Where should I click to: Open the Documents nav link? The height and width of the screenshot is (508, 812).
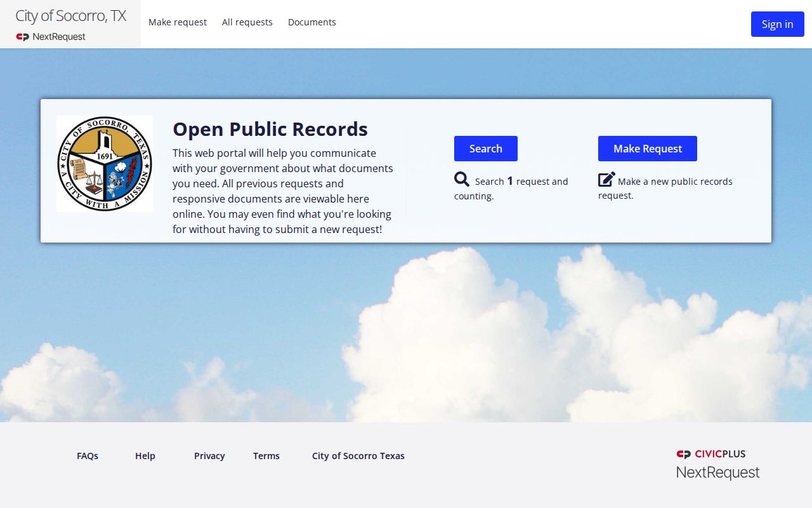[312, 22]
